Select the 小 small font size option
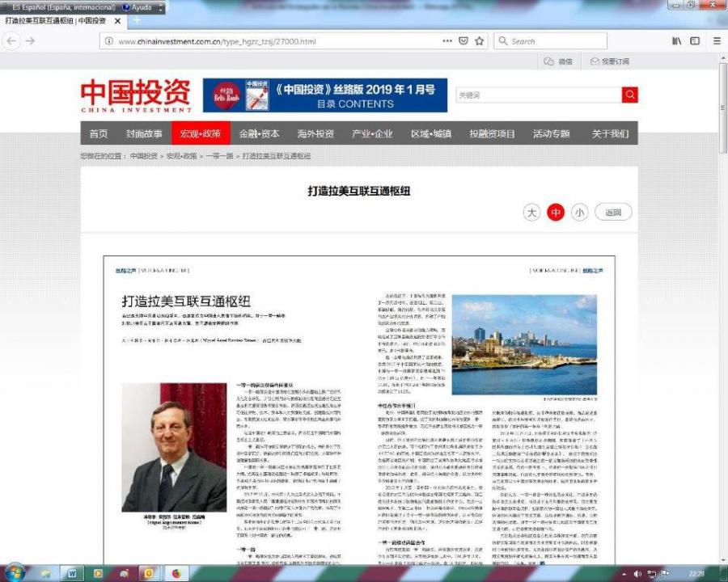The height and width of the screenshot is (582, 728). [579, 212]
